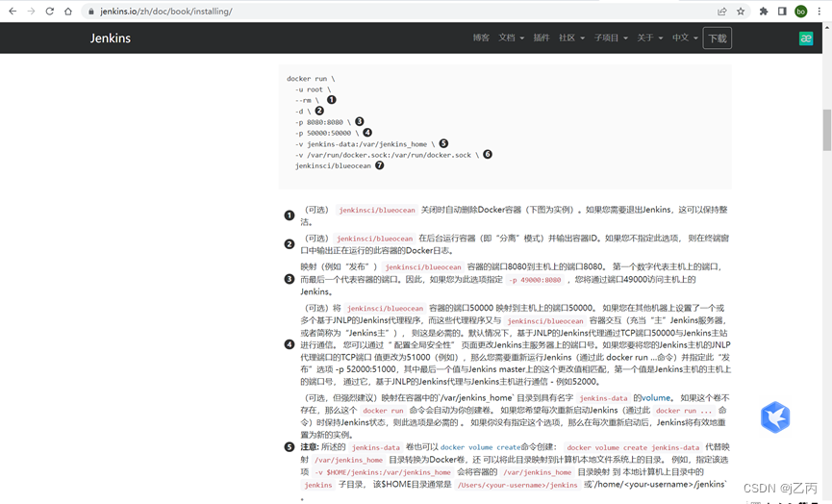The width and height of the screenshot is (832, 504).
Task: Share this page via address bar icon
Action: pyautogui.click(x=721, y=12)
